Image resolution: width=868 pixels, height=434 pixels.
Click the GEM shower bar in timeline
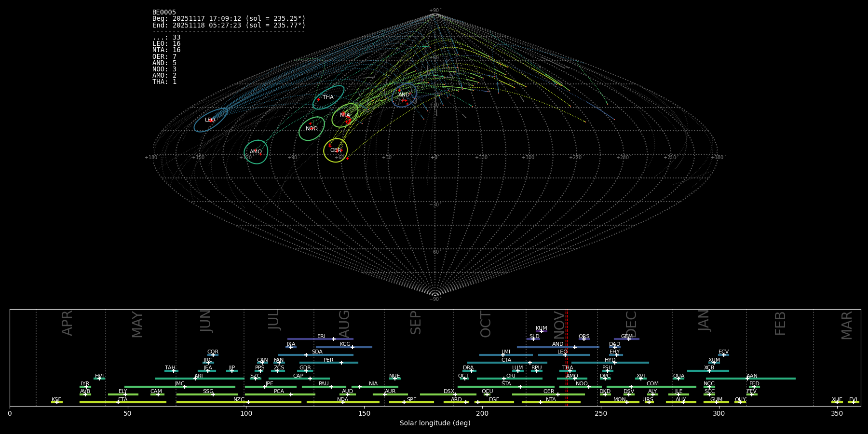point(626,339)
